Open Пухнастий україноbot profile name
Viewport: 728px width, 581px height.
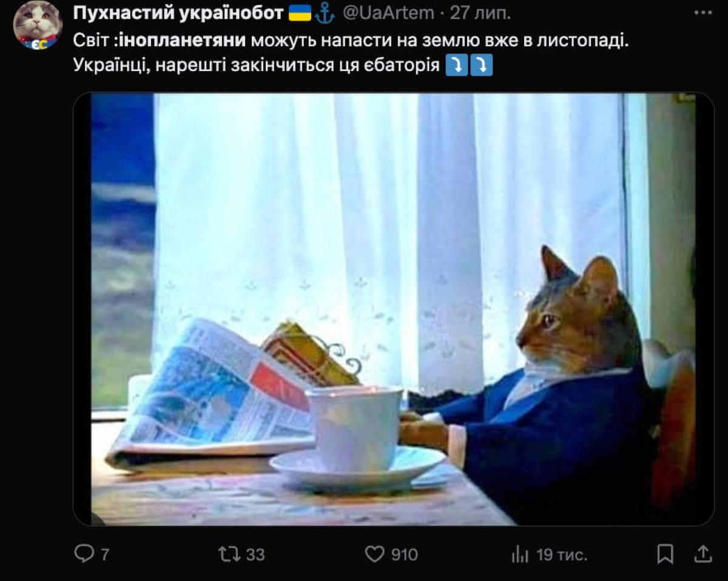178,12
